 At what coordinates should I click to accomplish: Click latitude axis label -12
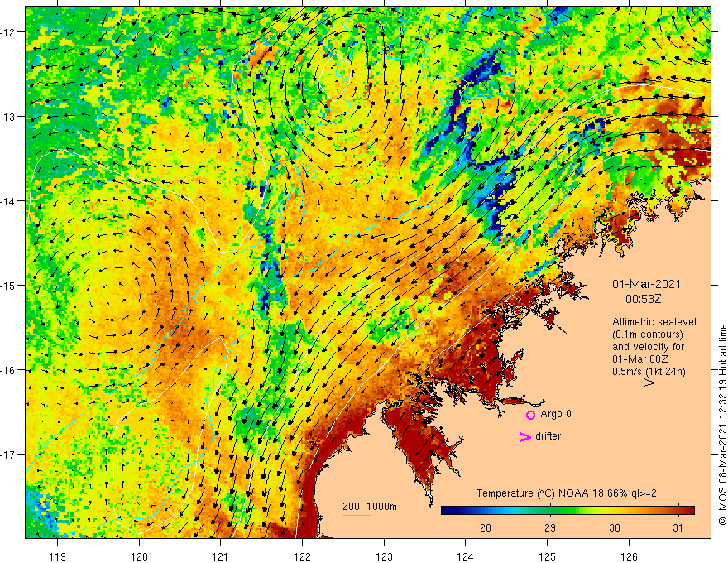point(7,32)
